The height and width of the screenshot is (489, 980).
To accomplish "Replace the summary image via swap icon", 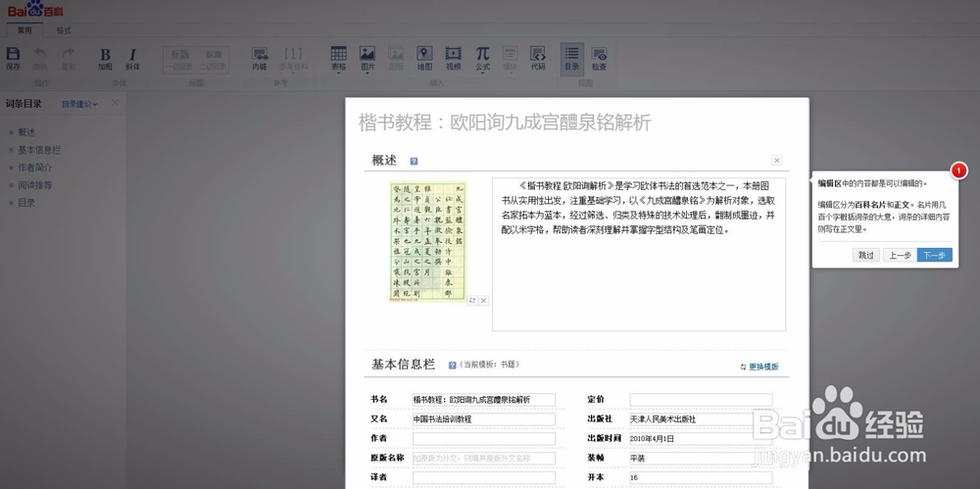I will pyautogui.click(x=472, y=300).
